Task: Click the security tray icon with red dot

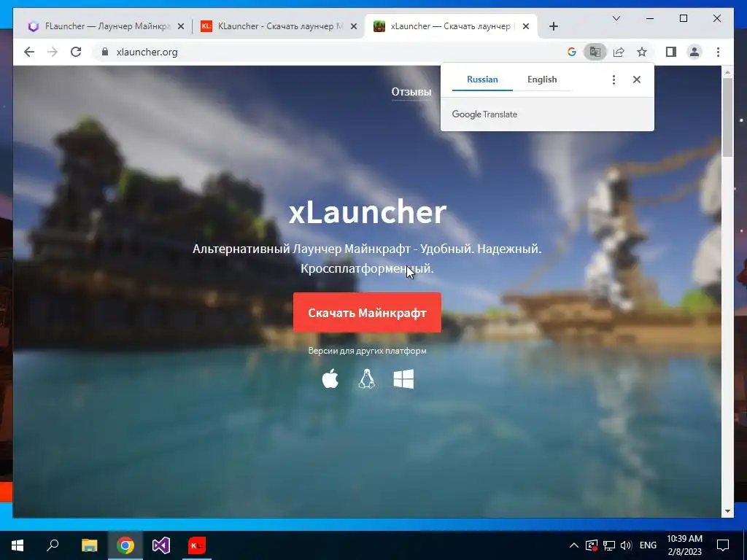Action: click(591, 545)
